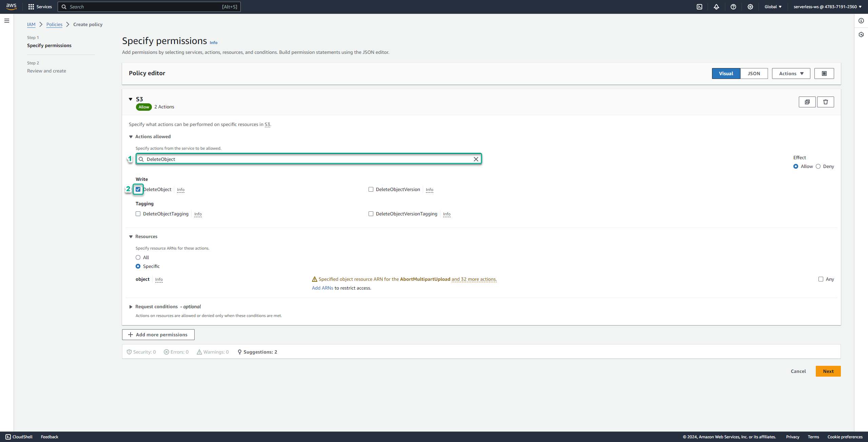Open the Actions dropdown in policy editor
This screenshot has height=442, width=868.
[791, 73]
